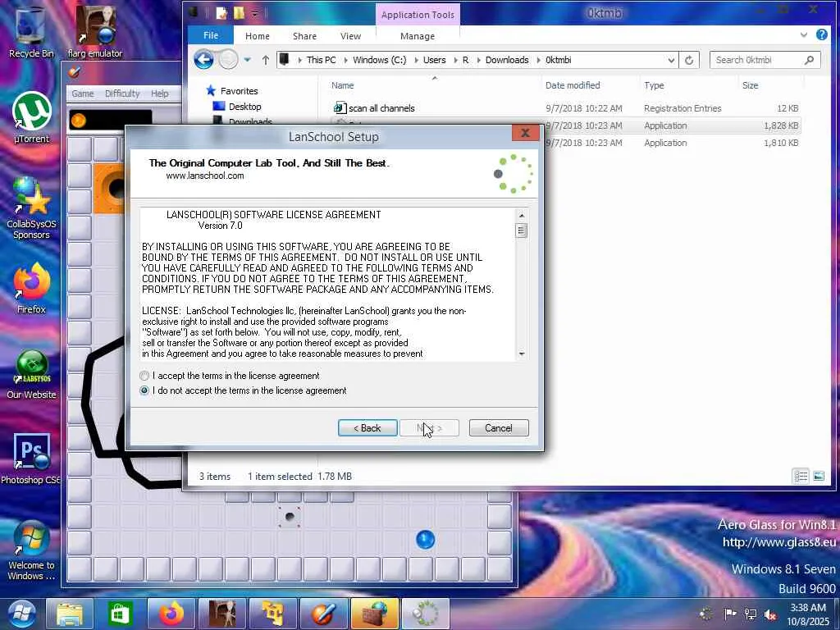Click the www.lanschool.com text in the setup header
Image resolution: width=840 pixels, height=630 pixels.
[204, 176]
